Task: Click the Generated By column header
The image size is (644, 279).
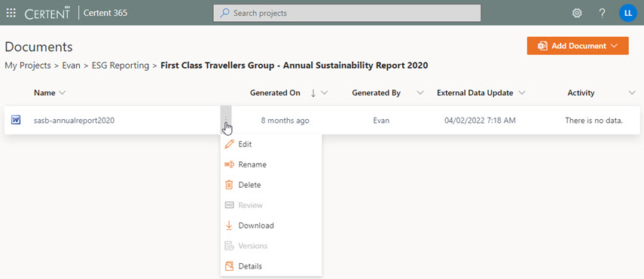Action: pyautogui.click(x=376, y=93)
